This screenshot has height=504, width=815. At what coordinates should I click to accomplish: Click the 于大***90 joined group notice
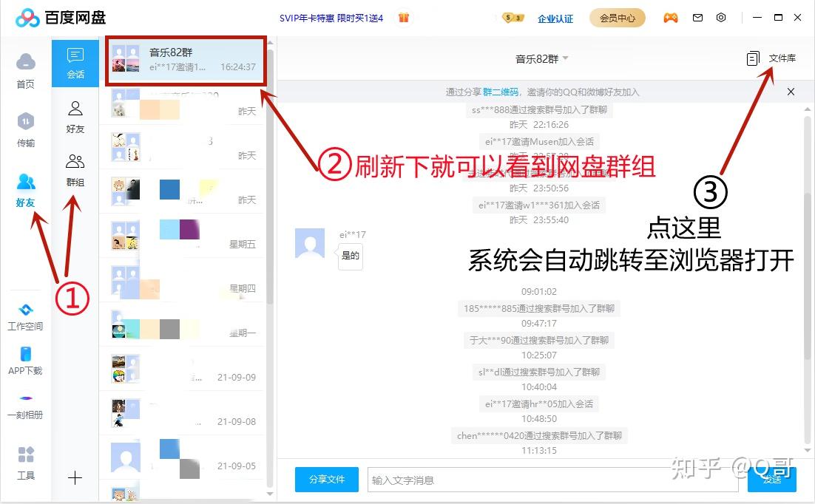[539, 341]
